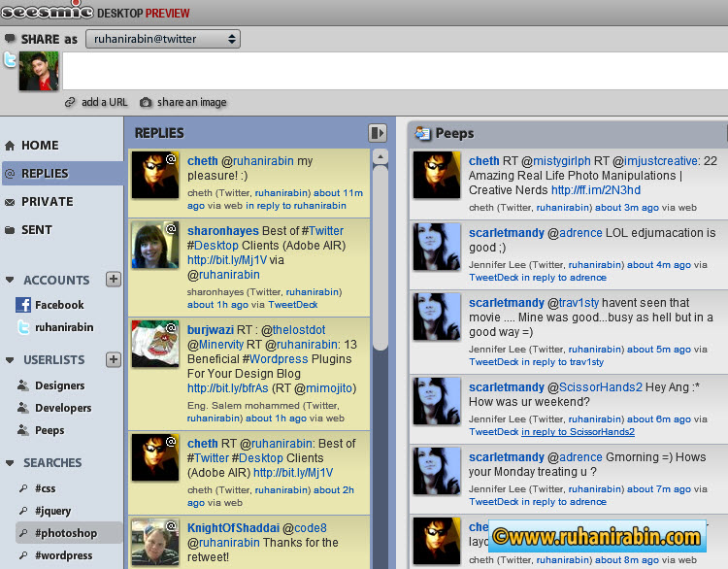Click the REPLIES scrollbar up arrow

pyautogui.click(x=381, y=156)
